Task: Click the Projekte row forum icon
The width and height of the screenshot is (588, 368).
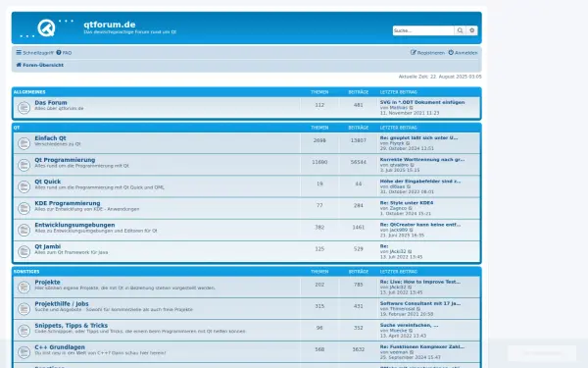Action: (24, 288)
